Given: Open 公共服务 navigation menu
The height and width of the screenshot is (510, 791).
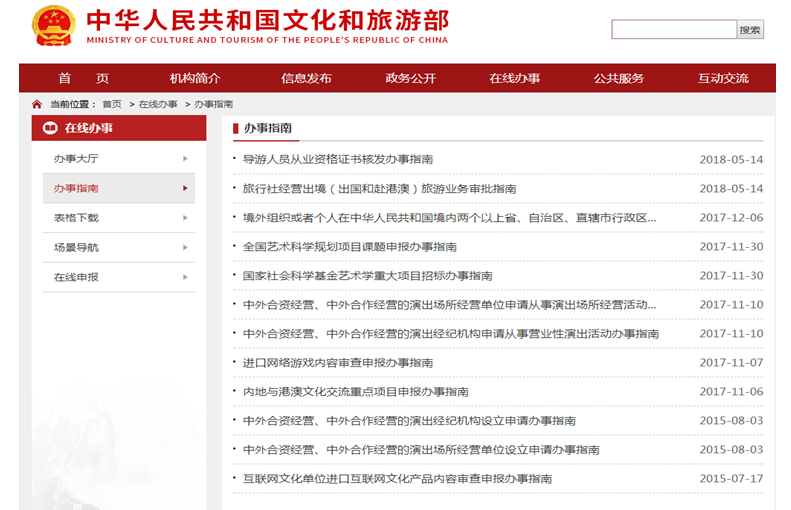Looking at the screenshot, I should click(x=619, y=78).
